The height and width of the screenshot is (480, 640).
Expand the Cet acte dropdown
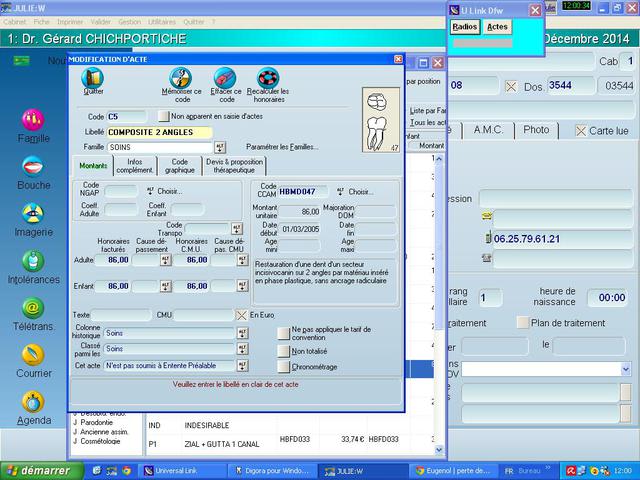pyautogui.click(x=242, y=367)
